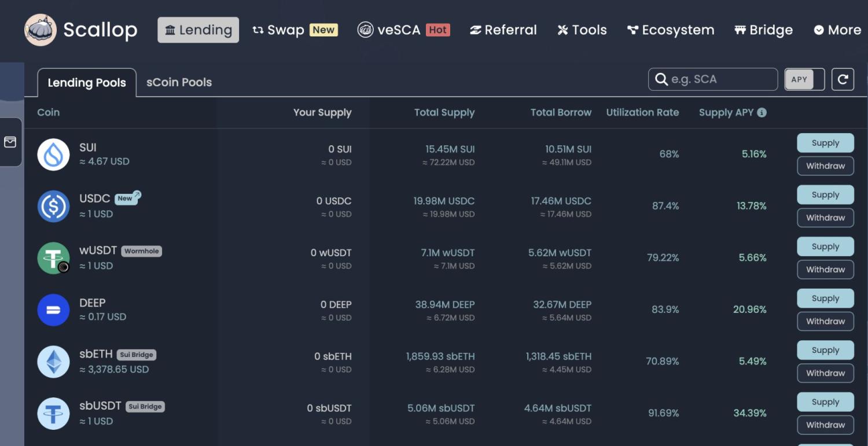Click the sbETH Ethereum icon
The width and height of the screenshot is (868, 446).
pos(53,362)
